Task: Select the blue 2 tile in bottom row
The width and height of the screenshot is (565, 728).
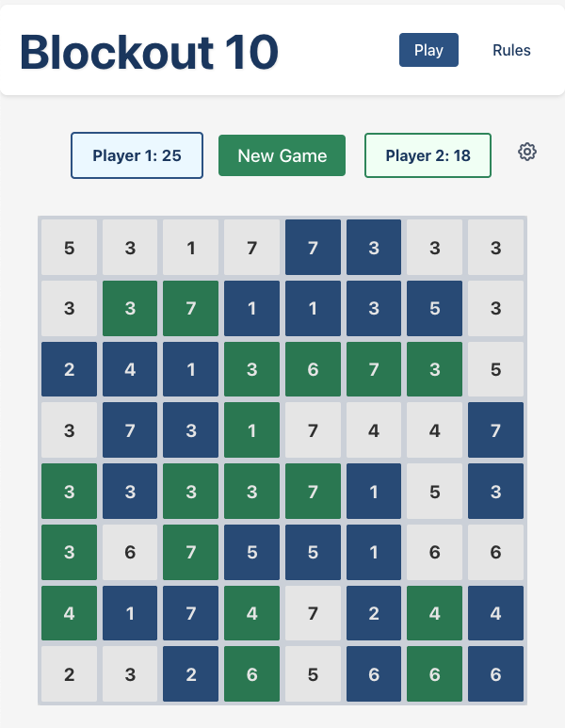Action: point(191,674)
